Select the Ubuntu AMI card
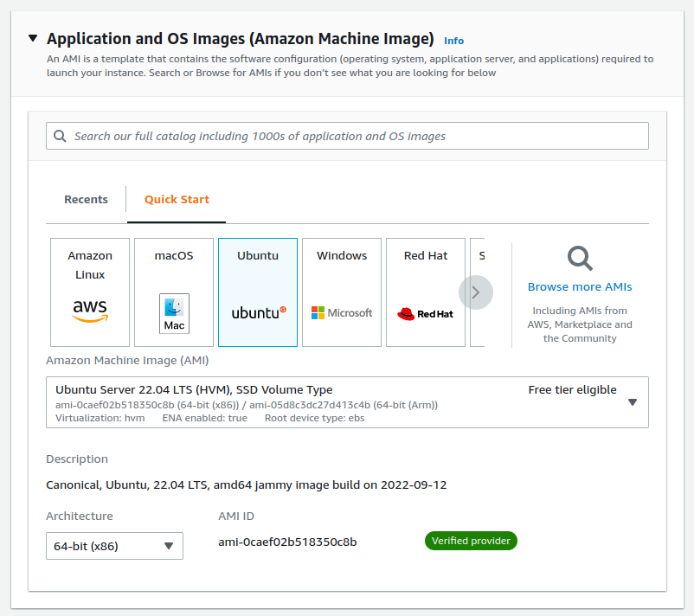This screenshot has height=616, width=694. 258,292
